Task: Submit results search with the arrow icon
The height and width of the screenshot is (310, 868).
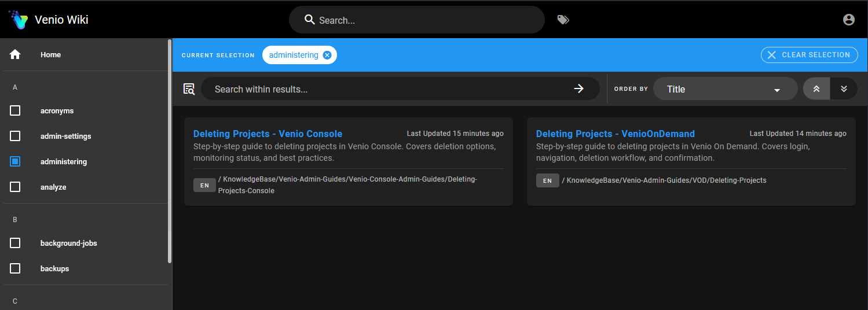Action: point(578,88)
